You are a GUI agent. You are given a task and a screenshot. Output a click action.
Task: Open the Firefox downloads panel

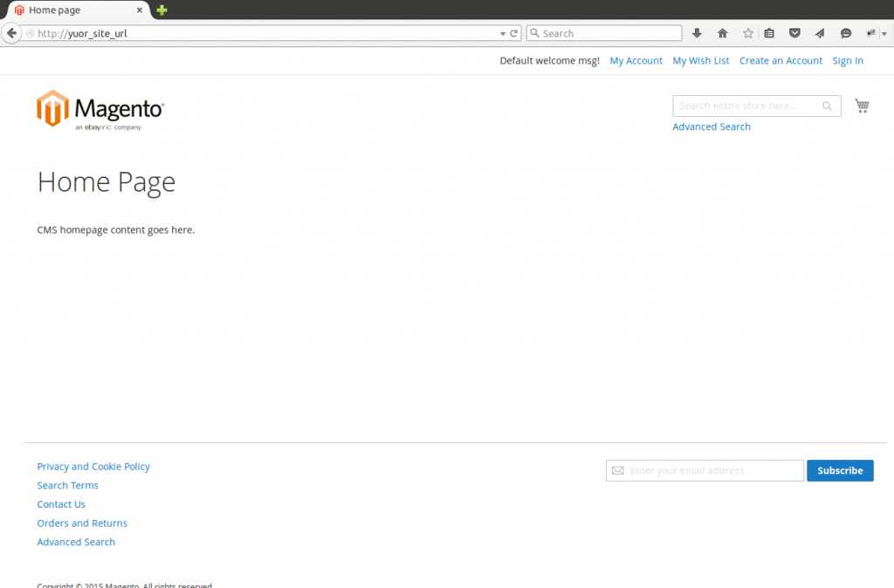point(697,33)
